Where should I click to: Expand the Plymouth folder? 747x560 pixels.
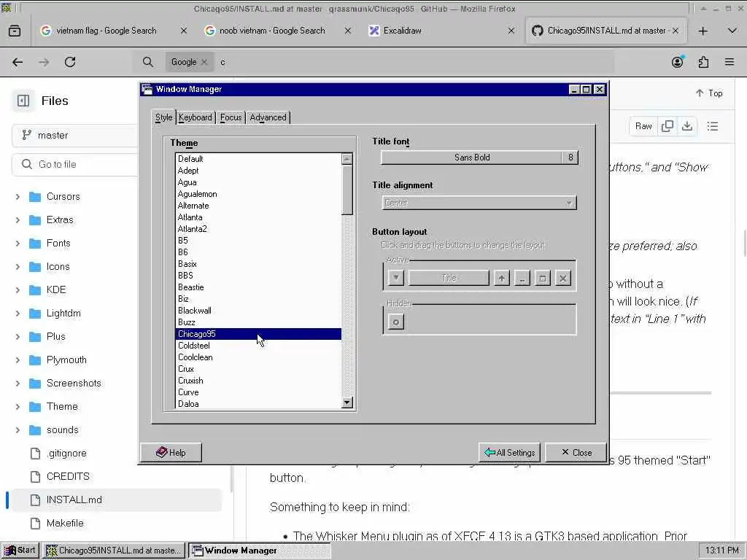18,360
